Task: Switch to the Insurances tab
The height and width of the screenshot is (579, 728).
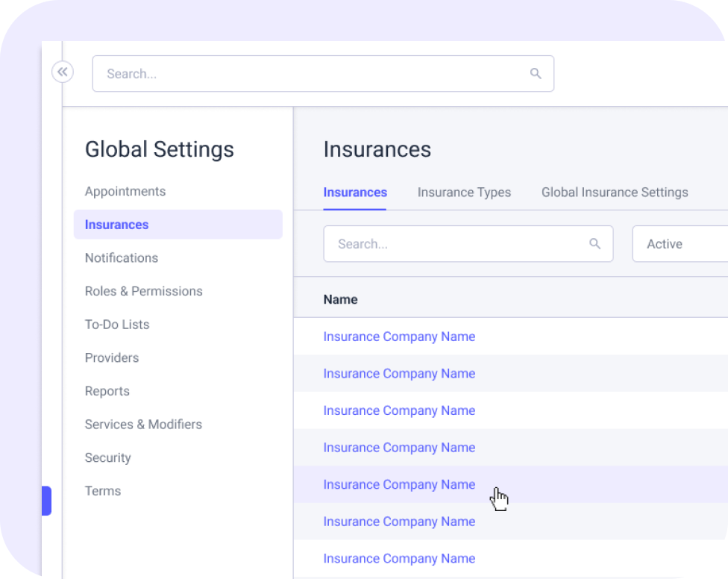Action: click(355, 193)
